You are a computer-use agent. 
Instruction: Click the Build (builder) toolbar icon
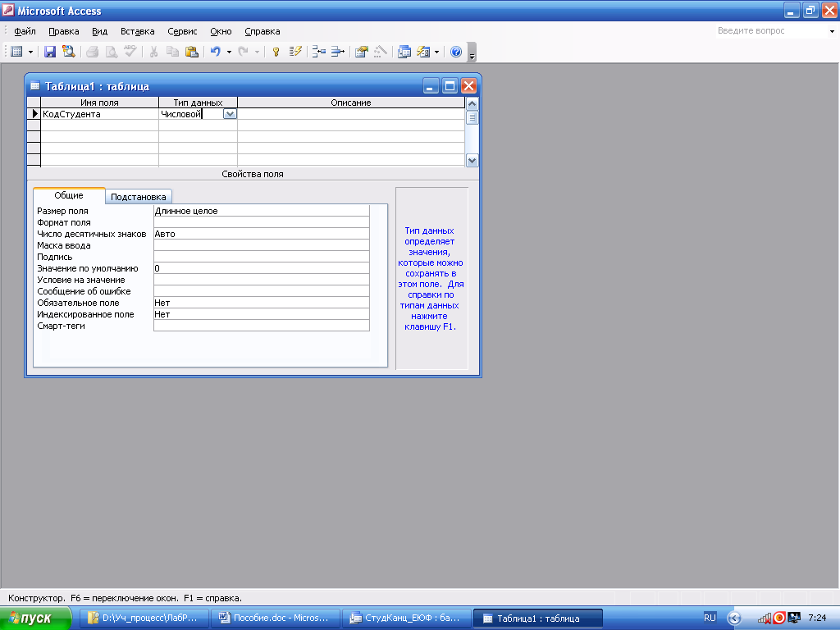[381, 52]
